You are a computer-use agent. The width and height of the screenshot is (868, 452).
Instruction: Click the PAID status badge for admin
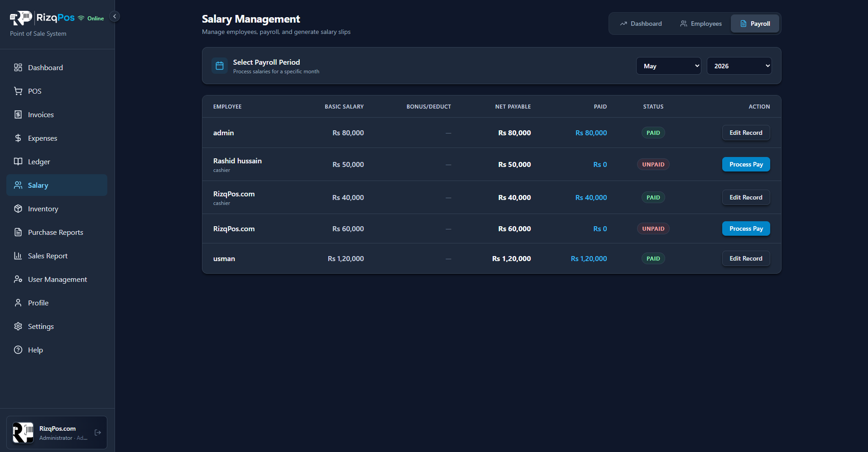(653, 133)
